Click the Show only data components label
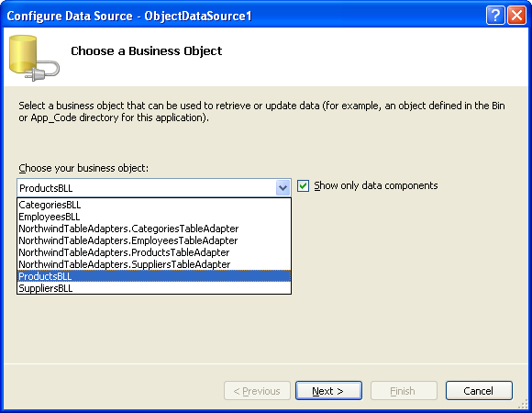 pos(375,185)
